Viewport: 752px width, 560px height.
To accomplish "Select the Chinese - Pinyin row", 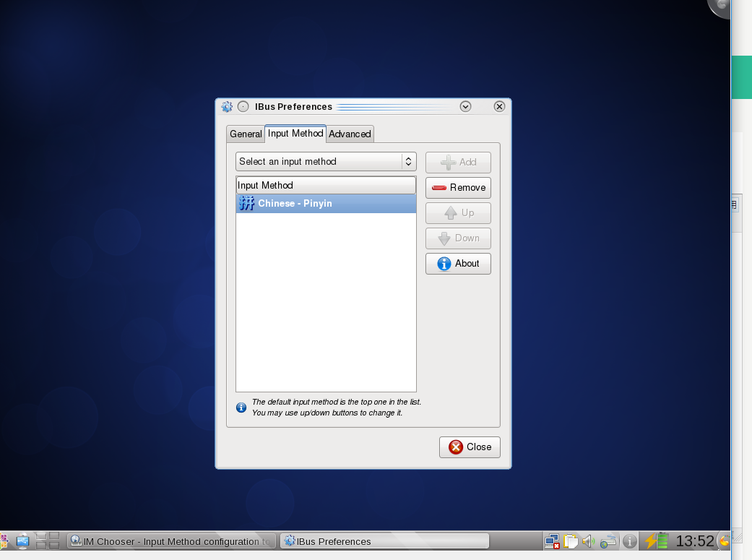I will tap(326, 204).
